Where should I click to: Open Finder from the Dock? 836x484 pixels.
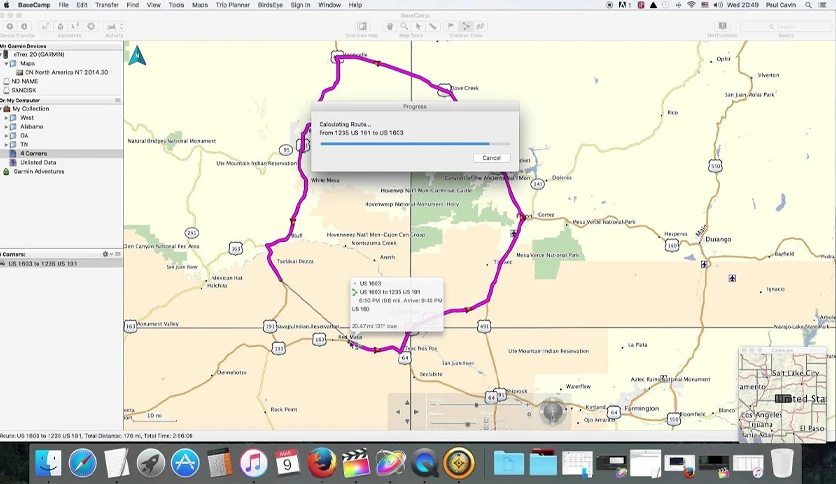[x=49, y=463]
